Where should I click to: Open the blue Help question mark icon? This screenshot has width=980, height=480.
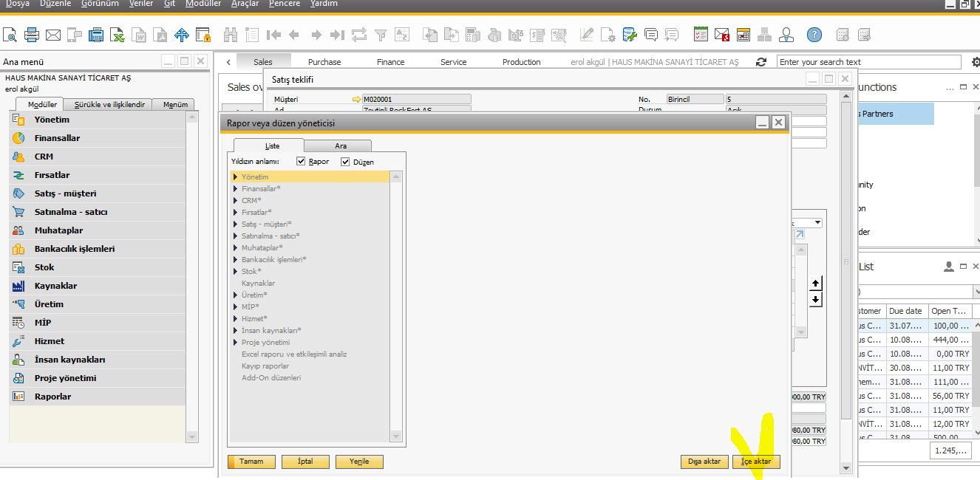[814, 35]
